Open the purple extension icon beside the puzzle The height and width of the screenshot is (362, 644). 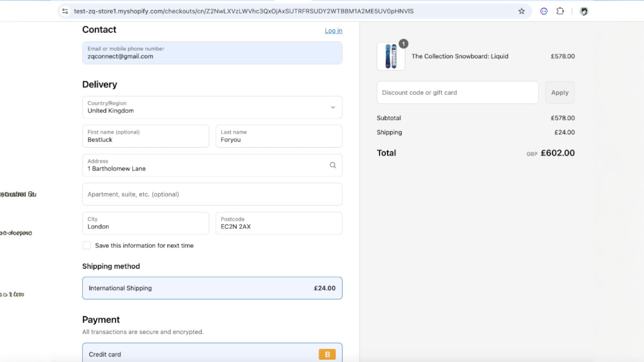[544, 11]
